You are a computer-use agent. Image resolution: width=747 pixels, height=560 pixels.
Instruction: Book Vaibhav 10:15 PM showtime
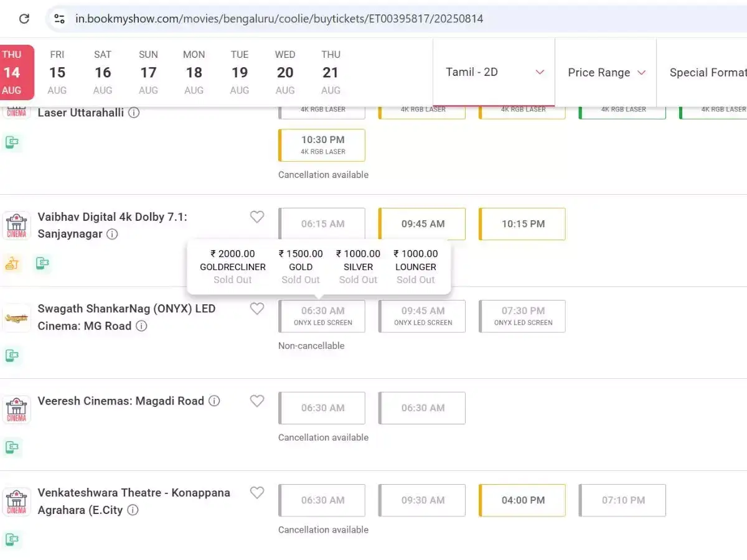click(x=522, y=224)
